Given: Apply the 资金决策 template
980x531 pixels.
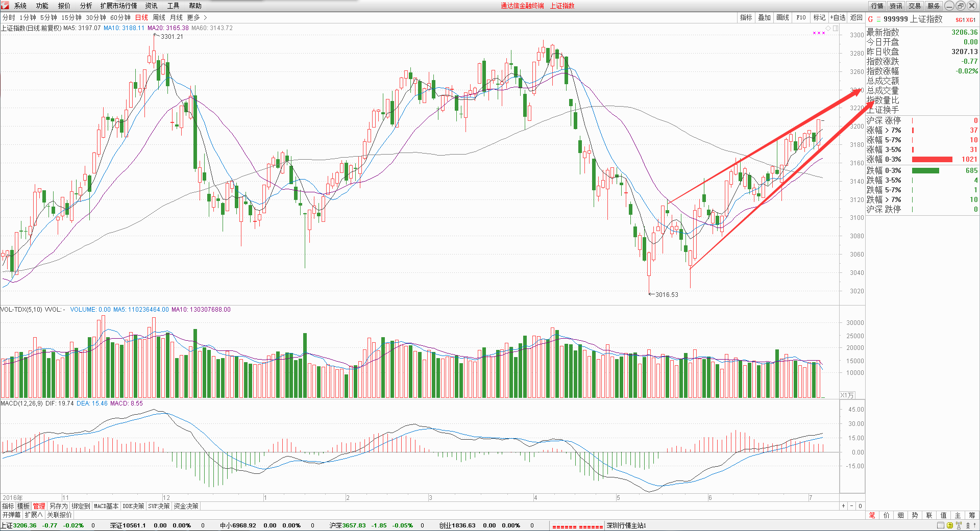Looking at the screenshot, I should [186, 506].
